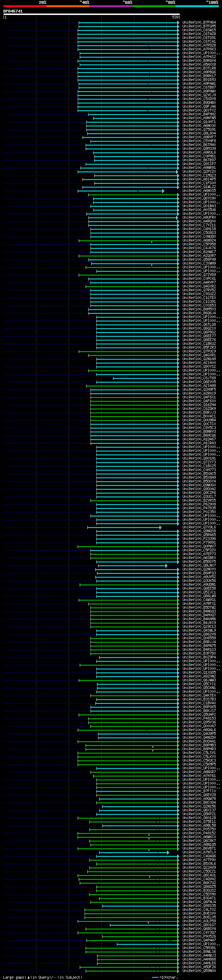Select label UniRef100_Q75G91
This screenshot has height=980, width=222.
coord(199,130)
